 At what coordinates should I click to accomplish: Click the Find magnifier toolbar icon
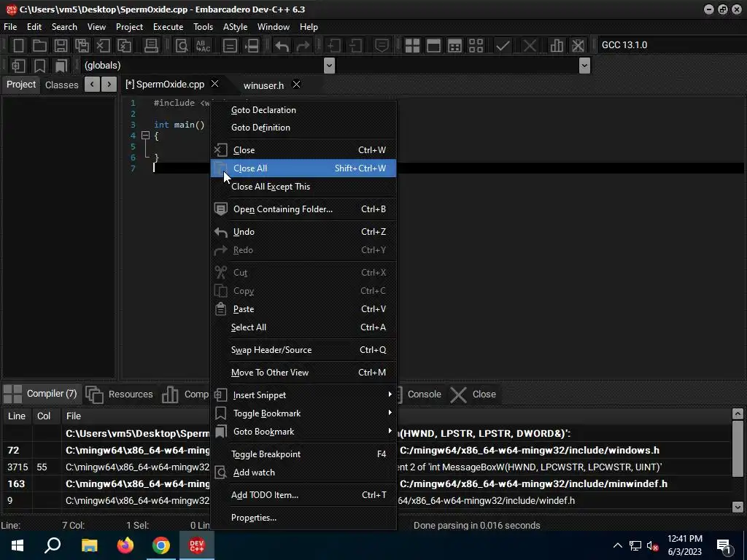click(x=182, y=45)
